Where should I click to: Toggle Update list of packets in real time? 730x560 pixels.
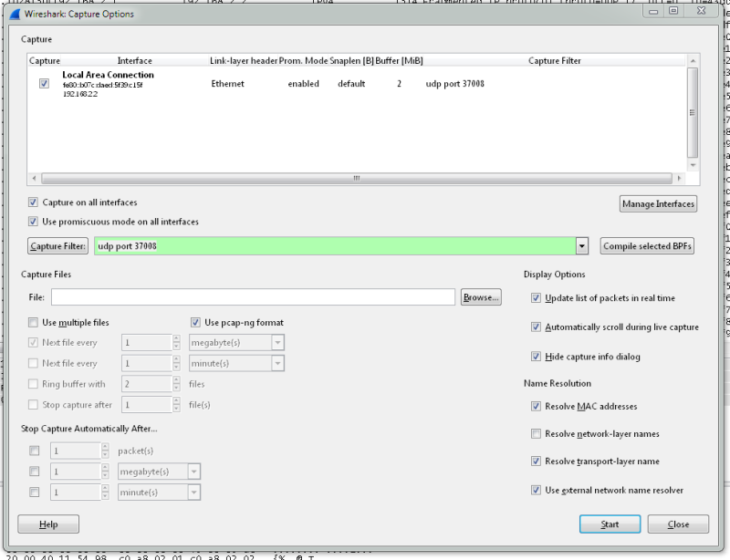pos(536,298)
